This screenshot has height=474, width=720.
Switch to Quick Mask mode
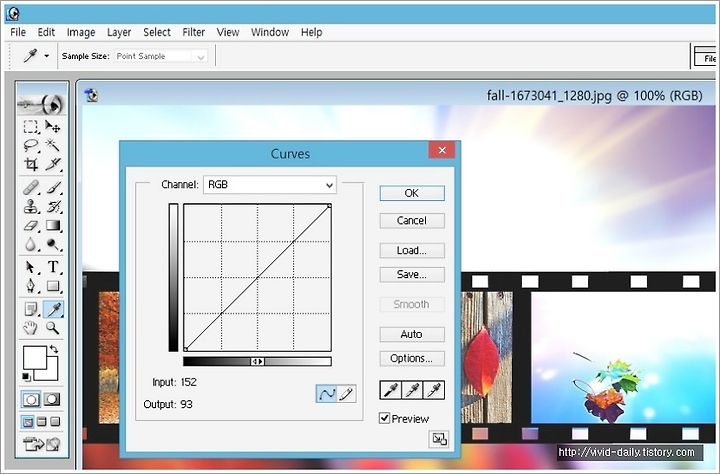pyautogui.click(x=51, y=399)
